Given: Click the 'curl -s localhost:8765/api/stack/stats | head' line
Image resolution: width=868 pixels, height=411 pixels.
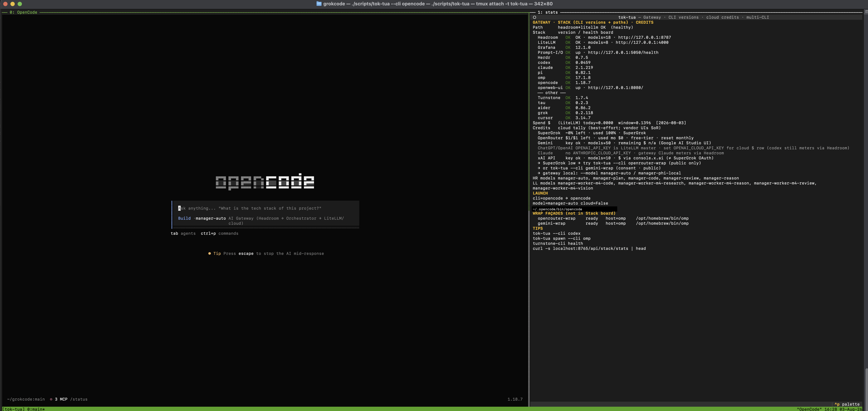Looking at the screenshot, I should tap(589, 249).
